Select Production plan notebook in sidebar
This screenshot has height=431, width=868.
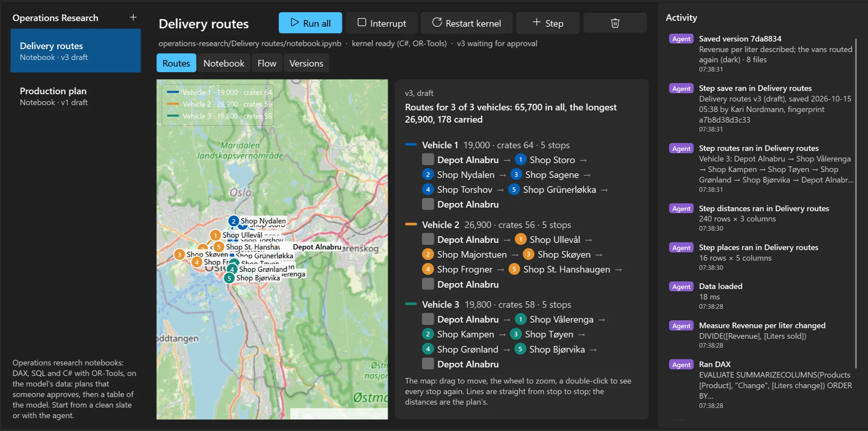click(76, 96)
